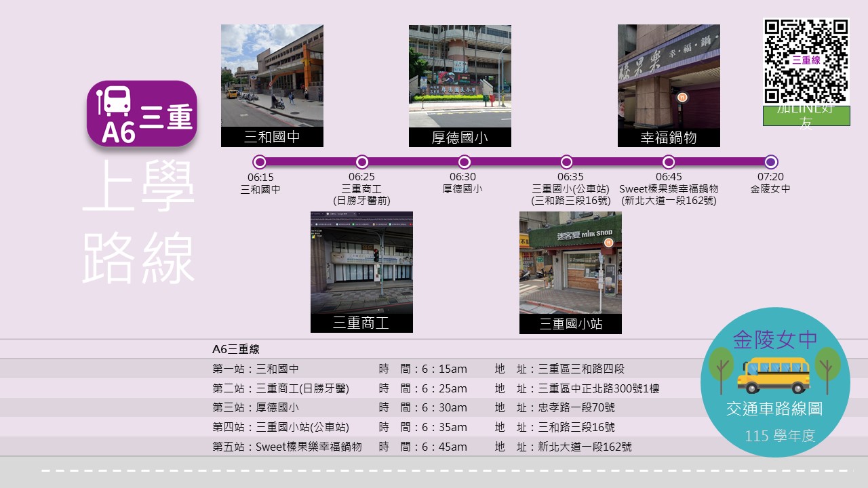Select the 06:15 三和國中 timeline stop
The image size is (868, 488).
click(x=260, y=162)
